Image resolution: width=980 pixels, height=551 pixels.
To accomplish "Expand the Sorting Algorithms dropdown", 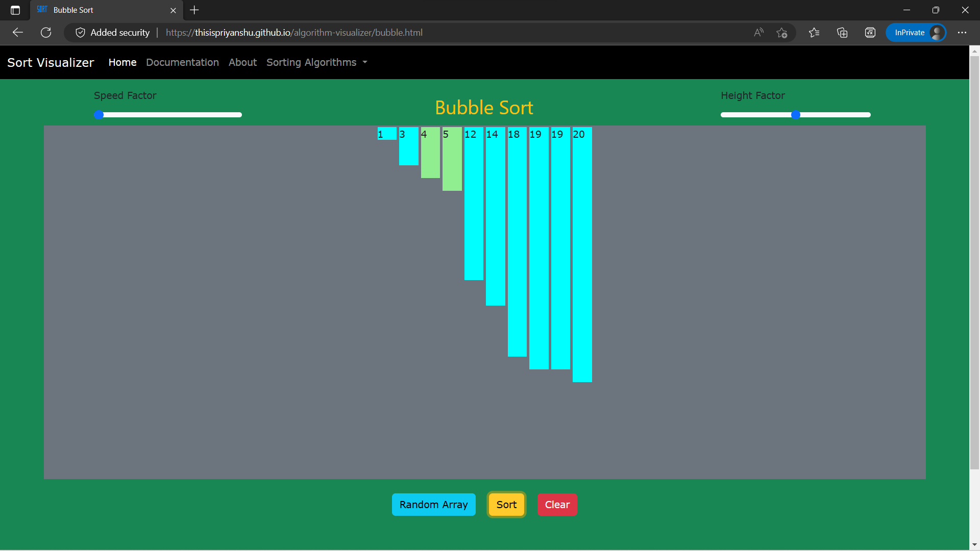I will point(317,62).
